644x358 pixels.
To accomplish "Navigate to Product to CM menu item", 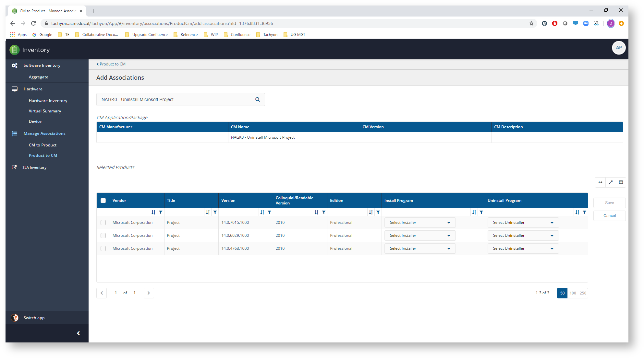I will pos(43,156).
